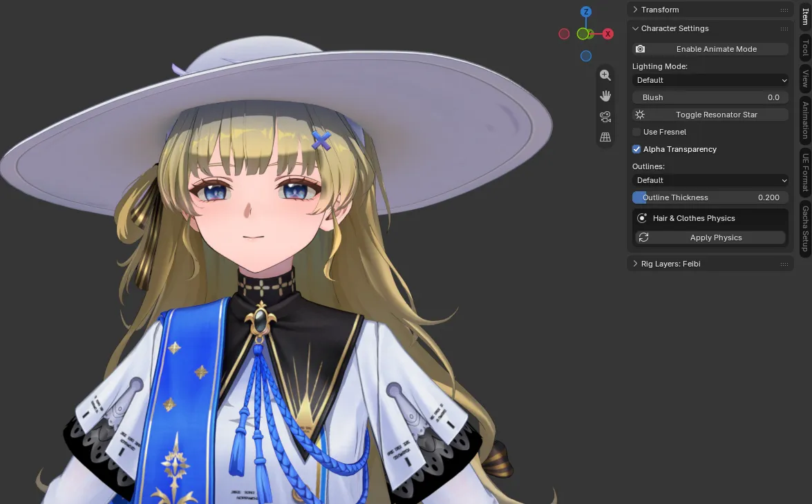Click the Blush value slider
Viewport: 812px width, 504px height.
710,97
